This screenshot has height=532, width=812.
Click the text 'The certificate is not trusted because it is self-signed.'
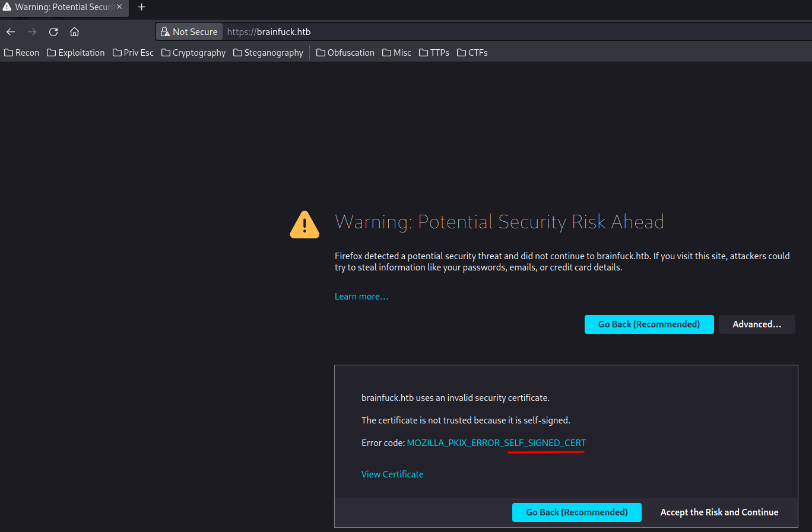click(x=466, y=420)
